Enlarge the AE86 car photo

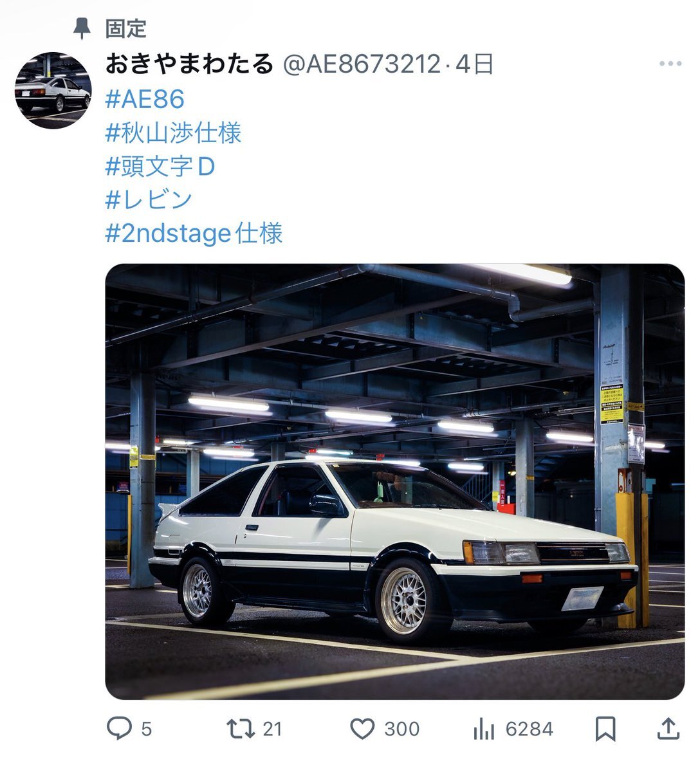[394, 481]
